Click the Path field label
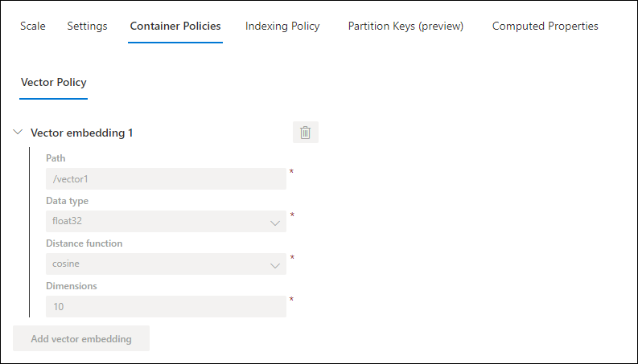The width and height of the screenshot is (638, 364). pos(56,158)
